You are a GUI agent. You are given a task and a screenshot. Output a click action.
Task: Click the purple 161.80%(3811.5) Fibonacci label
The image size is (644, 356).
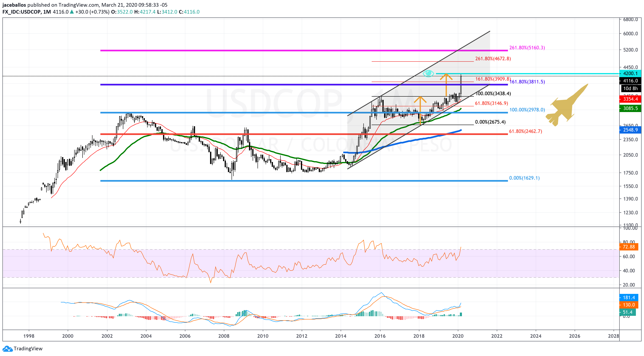click(527, 82)
